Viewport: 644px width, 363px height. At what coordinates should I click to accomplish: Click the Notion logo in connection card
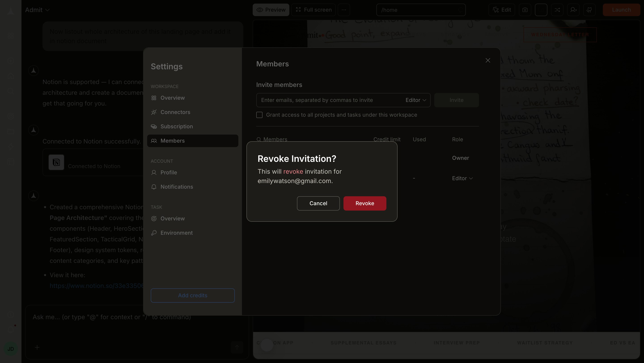[x=56, y=162]
